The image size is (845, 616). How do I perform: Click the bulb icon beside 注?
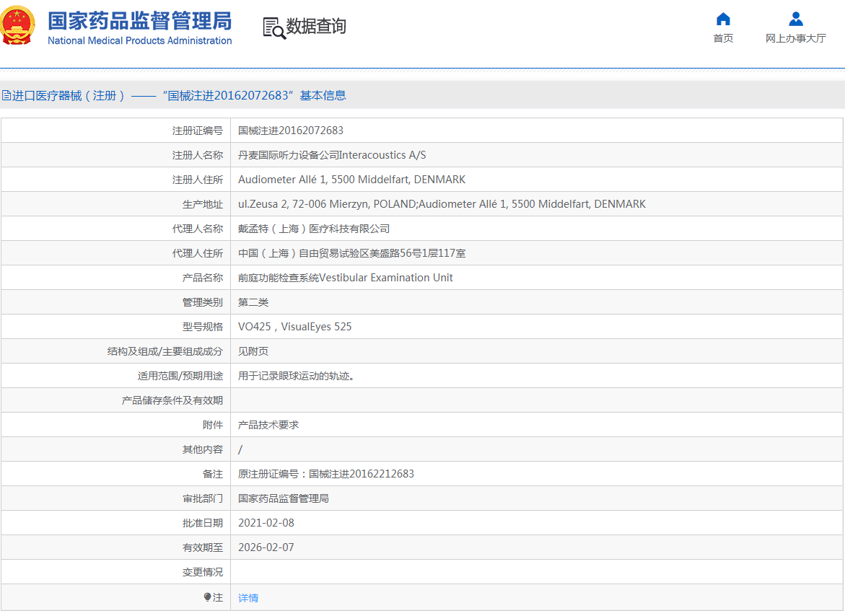click(x=208, y=597)
